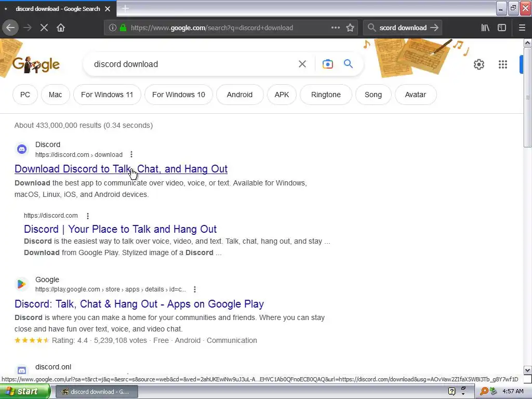The width and height of the screenshot is (532, 399).
Task: Click in the Google search input field
Action: (x=193, y=64)
